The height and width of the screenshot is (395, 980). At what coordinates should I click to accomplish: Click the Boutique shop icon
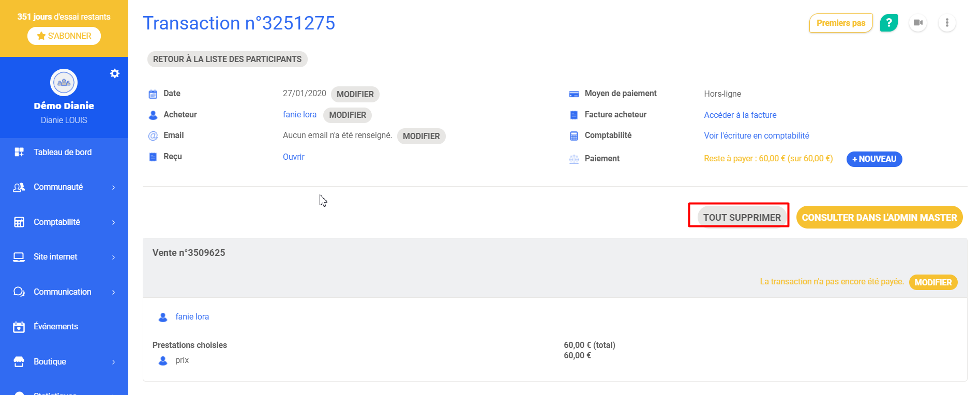(x=19, y=361)
